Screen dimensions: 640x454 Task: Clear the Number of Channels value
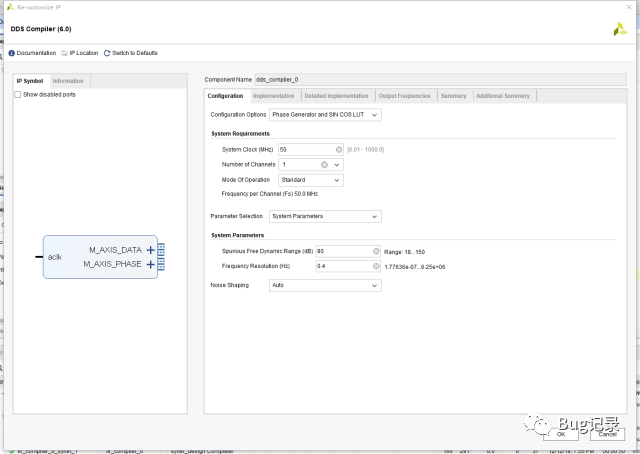coord(324,165)
